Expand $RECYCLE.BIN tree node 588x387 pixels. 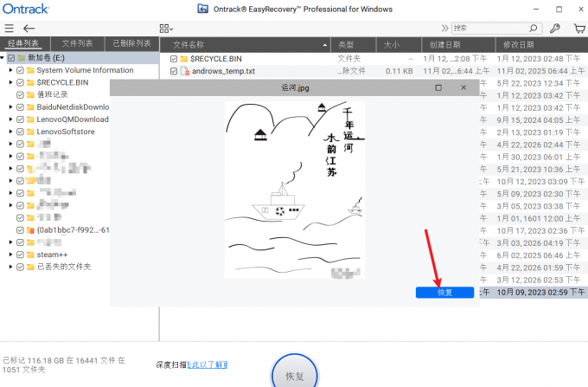click(x=10, y=82)
